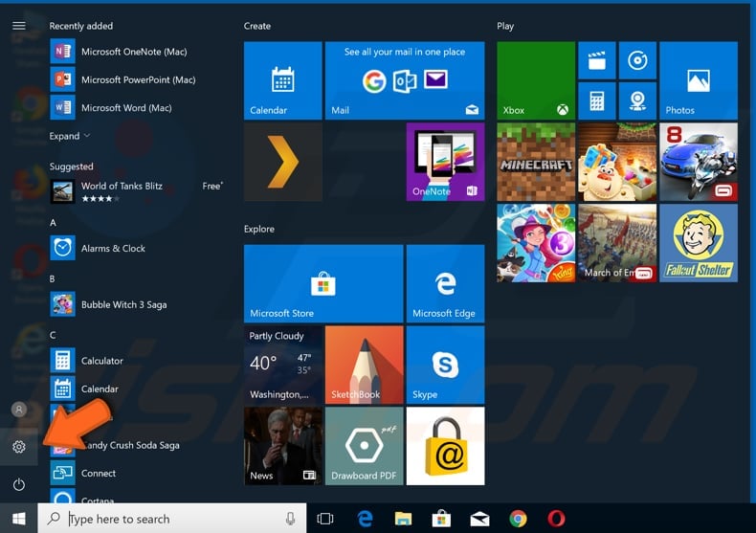Open the user account menu icon
Viewport: 756px width, 533px height.
pyautogui.click(x=18, y=410)
